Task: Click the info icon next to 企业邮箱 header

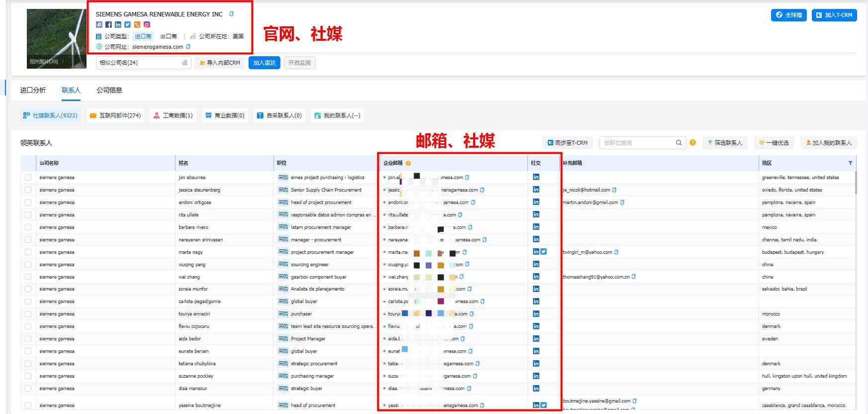Action: [x=408, y=163]
